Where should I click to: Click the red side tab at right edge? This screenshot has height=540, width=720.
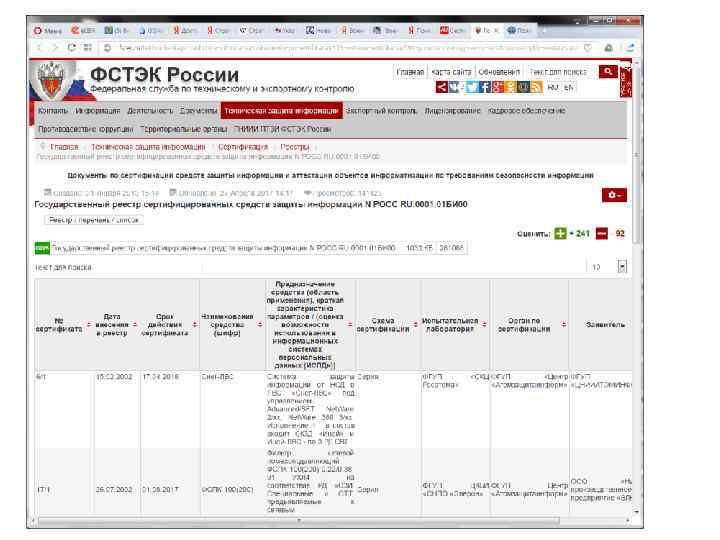tap(625, 79)
